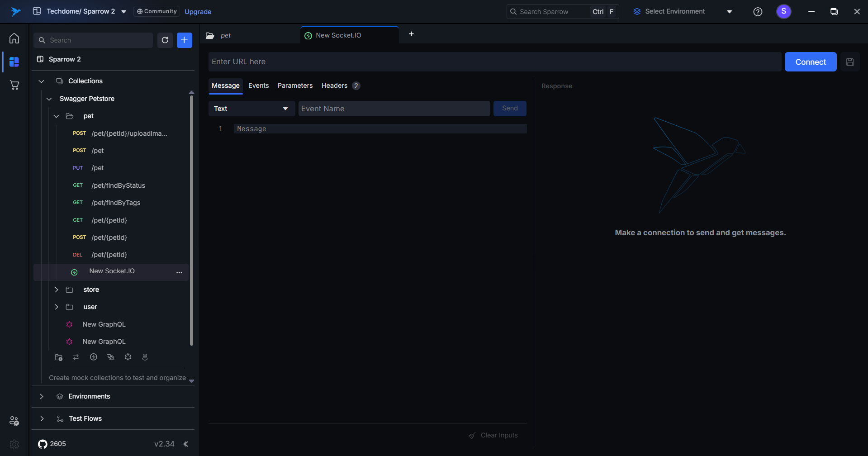Click the AI robot icon in collection toolbar

(x=145, y=357)
